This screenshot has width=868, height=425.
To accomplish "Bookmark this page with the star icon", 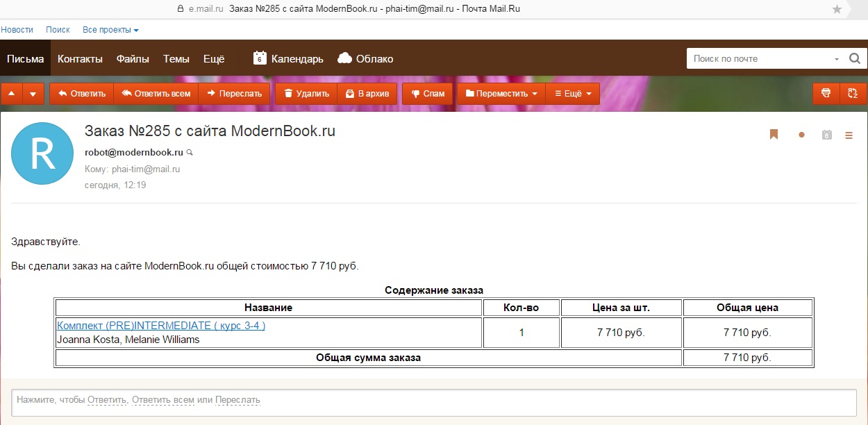I will (837, 9).
